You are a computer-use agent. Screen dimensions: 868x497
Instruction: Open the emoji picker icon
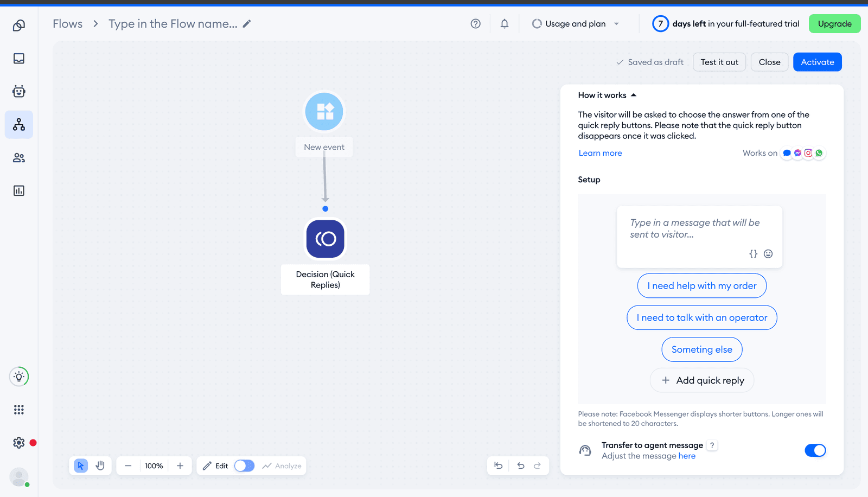click(768, 254)
